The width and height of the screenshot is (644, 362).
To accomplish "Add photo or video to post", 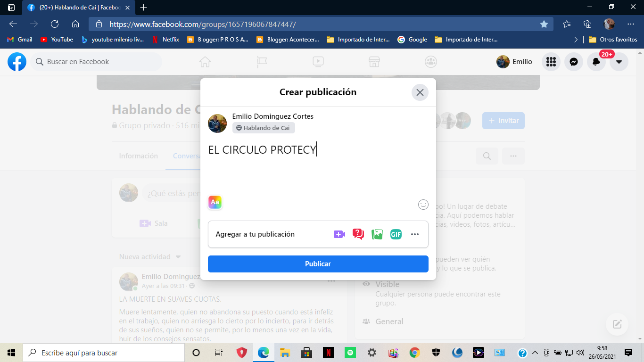I will tap(377, 234).
